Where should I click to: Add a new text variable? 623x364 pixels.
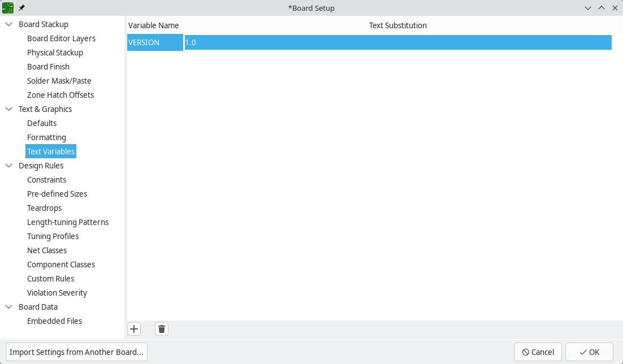134,328
